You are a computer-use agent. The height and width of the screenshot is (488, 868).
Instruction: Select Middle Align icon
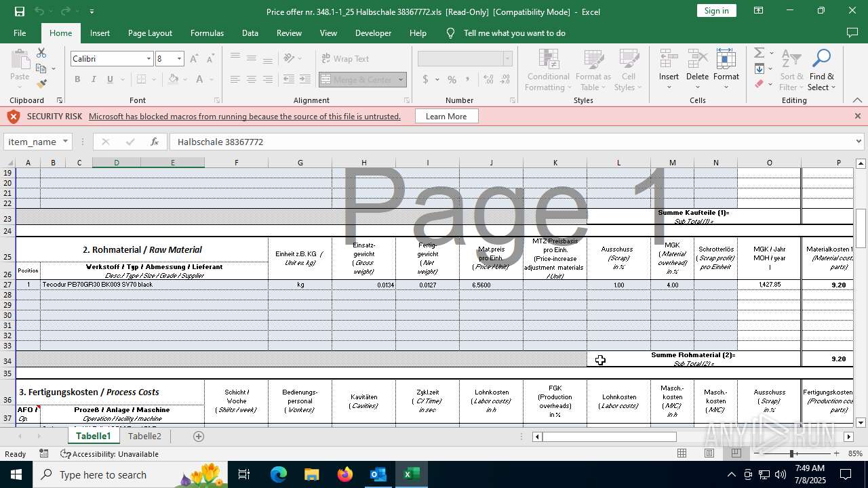pos(252,59)
